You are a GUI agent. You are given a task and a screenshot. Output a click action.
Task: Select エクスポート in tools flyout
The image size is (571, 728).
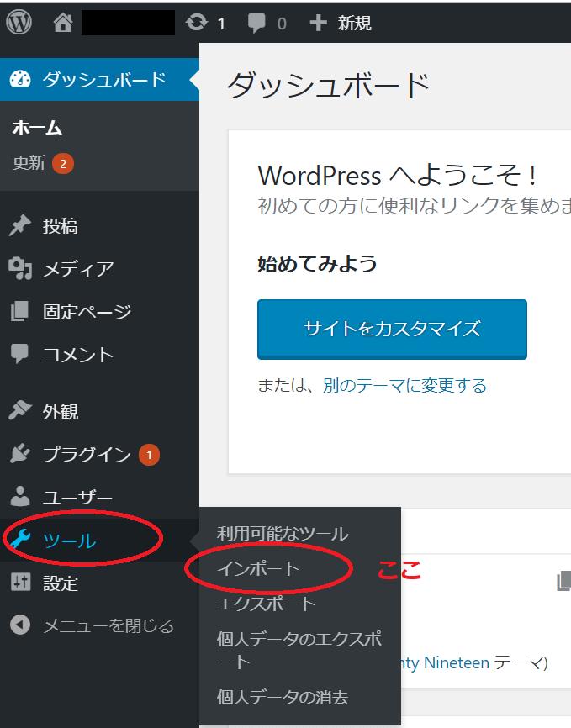267,604
